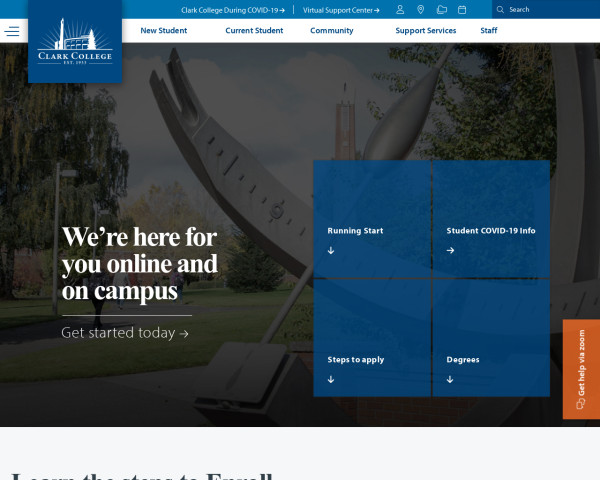Click the Student COVID-19 Info arrow
600x480 pixels.
[x=450, y=250]
